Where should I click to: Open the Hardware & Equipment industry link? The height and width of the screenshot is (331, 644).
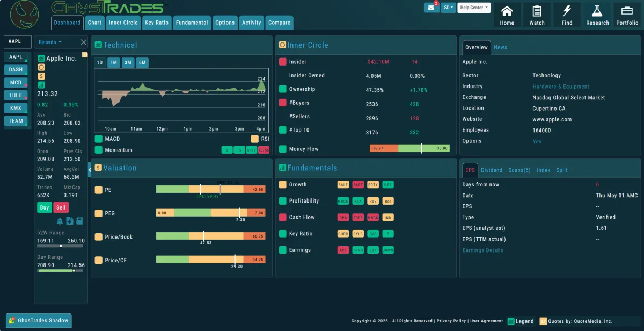[x=561, y=87]
